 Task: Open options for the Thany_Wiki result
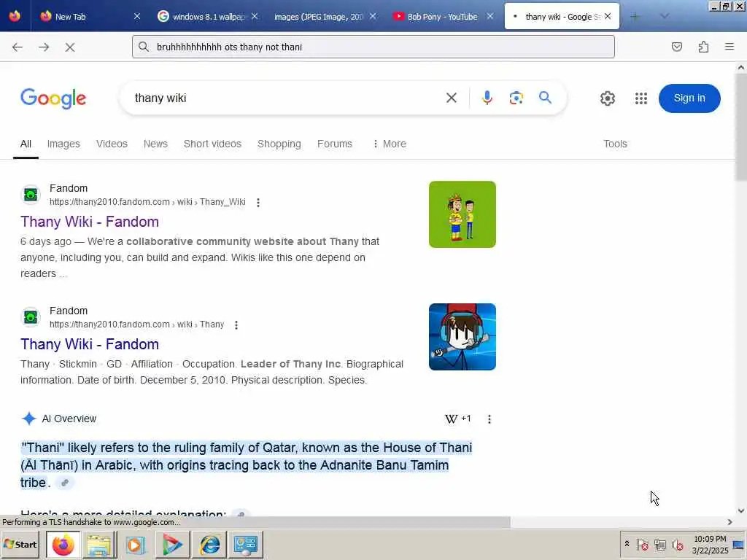(258, 203)
